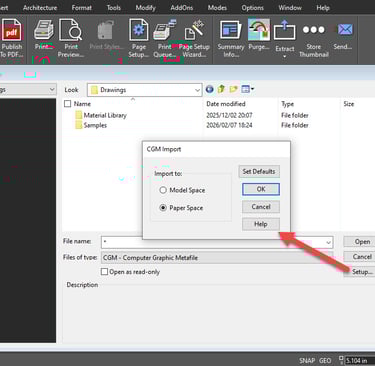375x366 pixels.
Task: Toggle SNAP in the status bar
Action: [307, 361]
